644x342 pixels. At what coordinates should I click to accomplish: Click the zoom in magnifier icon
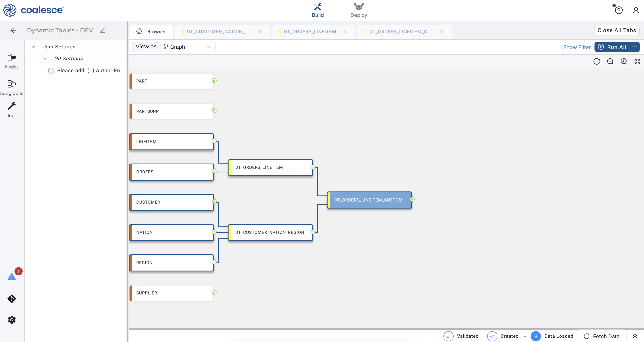pos(624,61)
